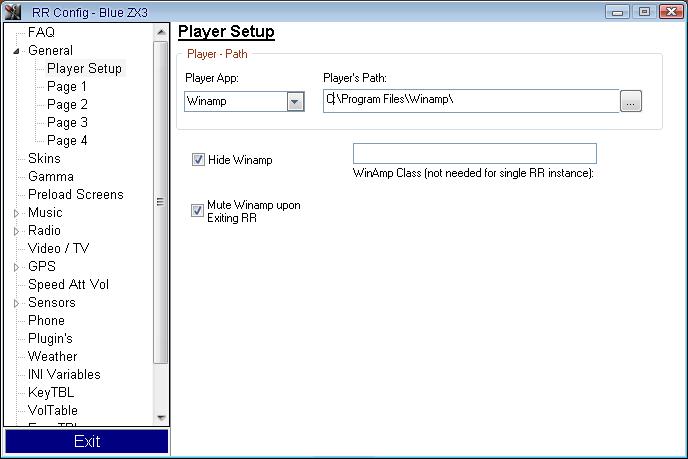
Task: Uncheck Mute Winamp upon Exiting RR
Action: click(198, 210)
